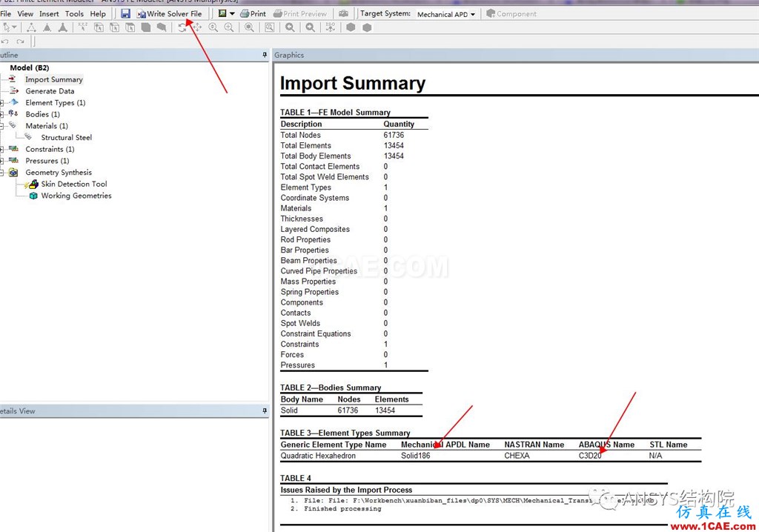Click the Save floppy disk icon

click(125, 13)
